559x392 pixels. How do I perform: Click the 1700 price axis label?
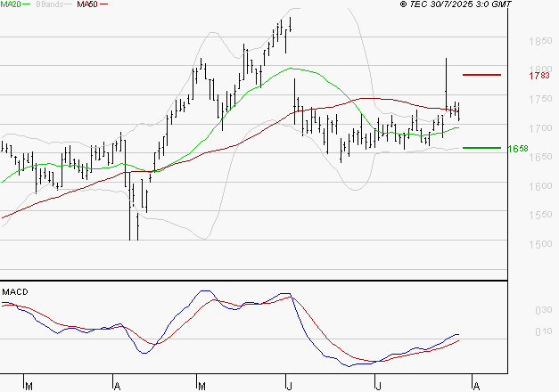click(x=540, y=128)
